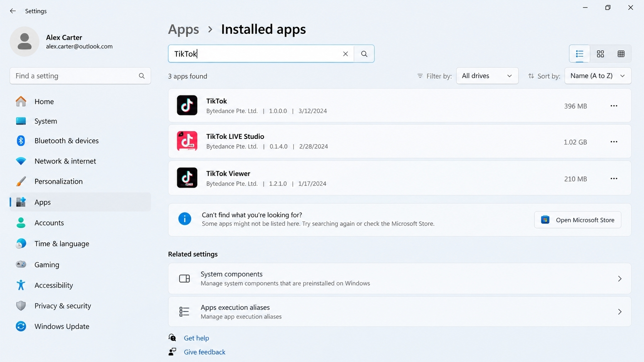Open Accessibility settings
This screenshot has width=644, height=362.
[x=80, y=285]
